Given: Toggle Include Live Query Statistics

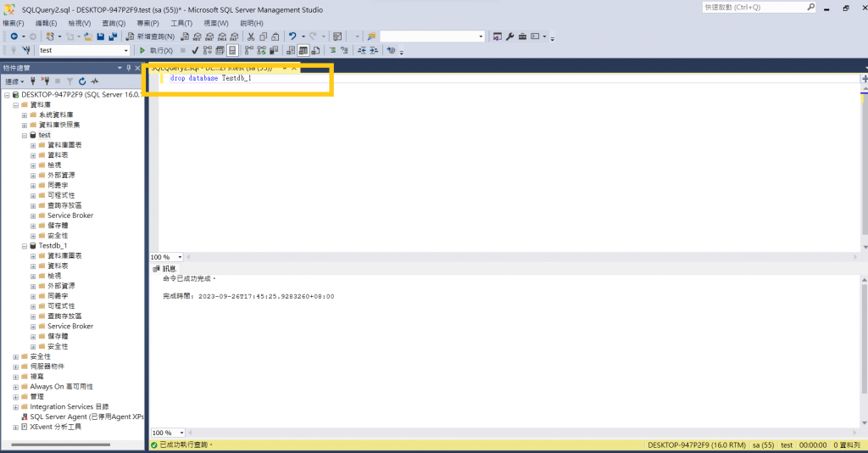Looking at the screenshot, I should point(261,50).
